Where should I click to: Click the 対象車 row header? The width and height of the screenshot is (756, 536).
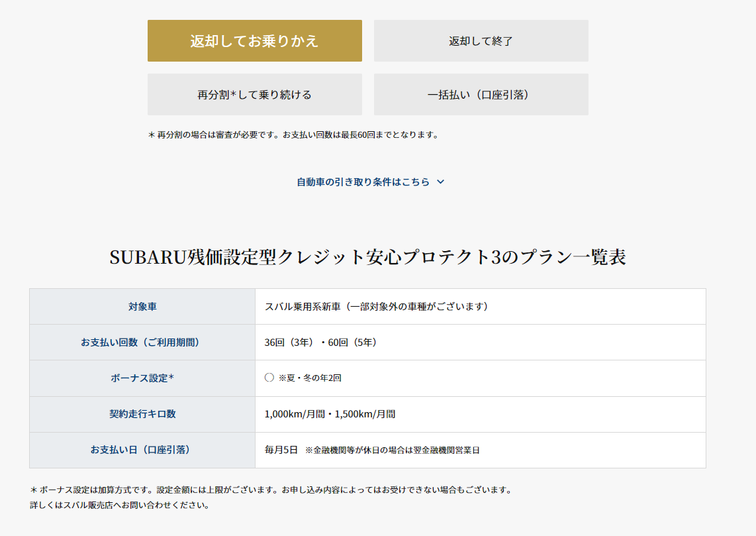[142, 307]
